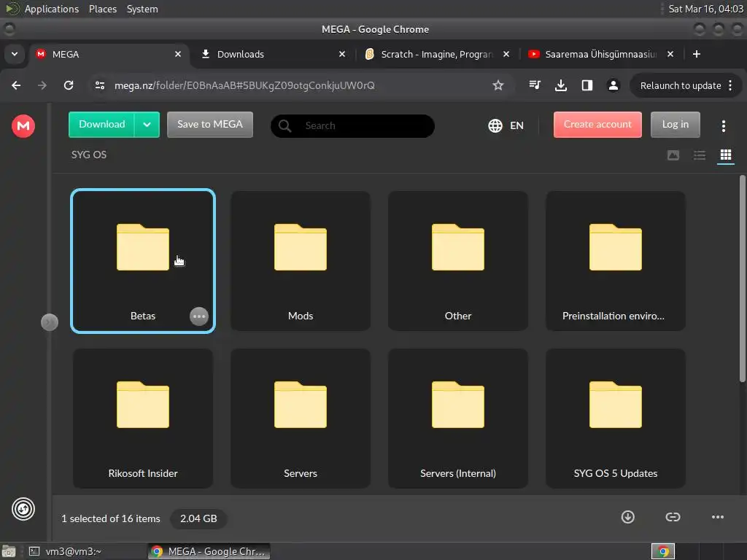The height and width of the screenshot is (560, 747).
Task: Click the show desktop icon in taskbar
Action: tap(9, 551)
